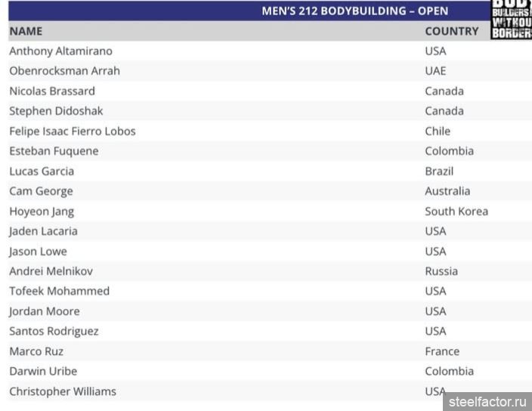This screenshot has width=532, height=411.
Task: Click the Bodybuilders Without Borders logo
Action: pyautogui.click(x=511, y=20)
